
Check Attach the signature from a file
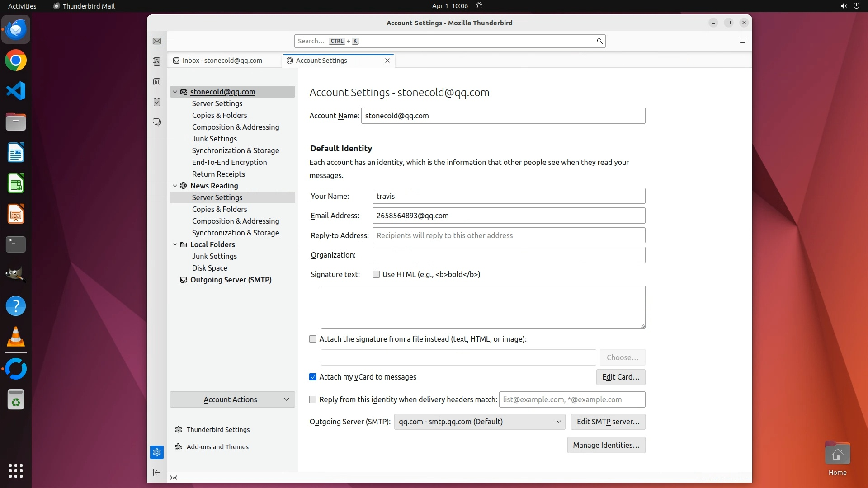[313, 339]
